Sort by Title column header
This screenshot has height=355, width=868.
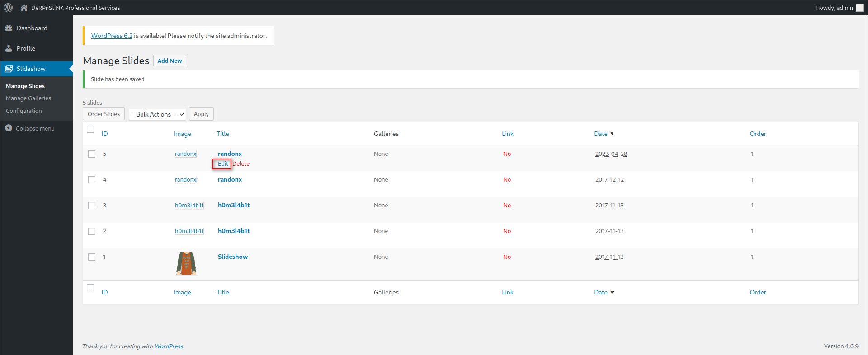(x=222, y=134)
